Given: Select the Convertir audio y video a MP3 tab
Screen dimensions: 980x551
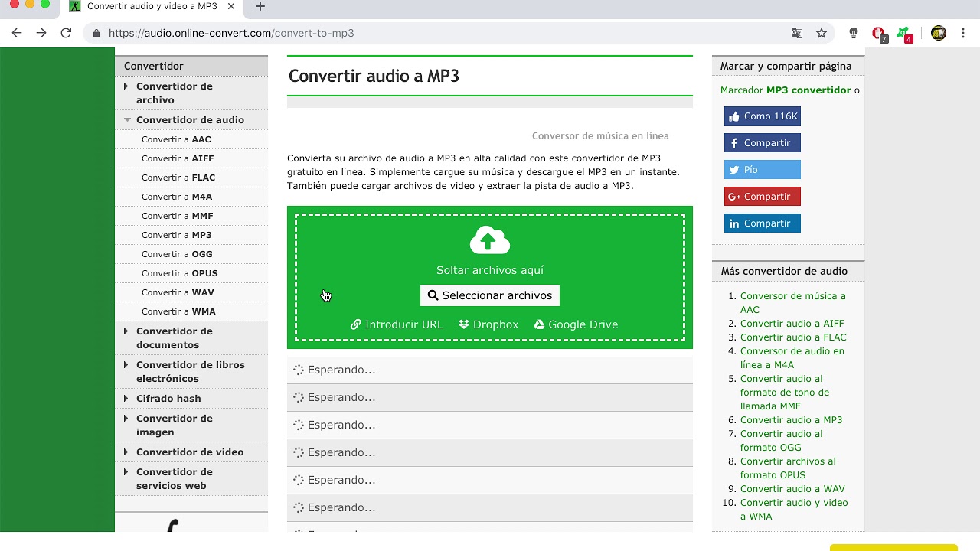Looking at the screenshot, I should pyautogui.click(x=152, y=6).
